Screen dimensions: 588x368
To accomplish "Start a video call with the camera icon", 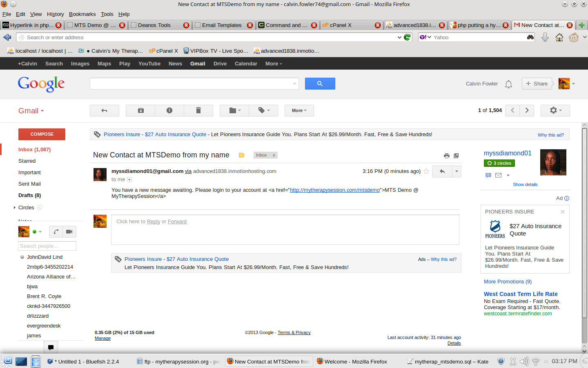I will pos(69,232).
